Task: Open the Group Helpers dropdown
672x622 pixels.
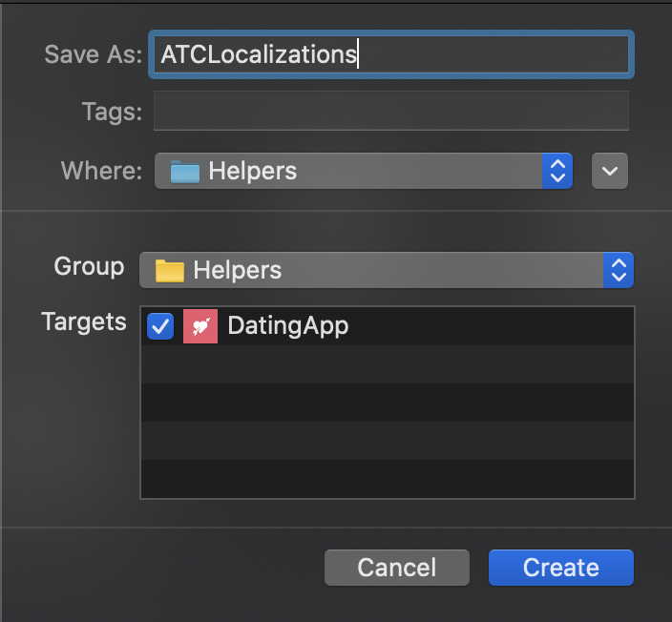Action: click(x=387, y=270)
